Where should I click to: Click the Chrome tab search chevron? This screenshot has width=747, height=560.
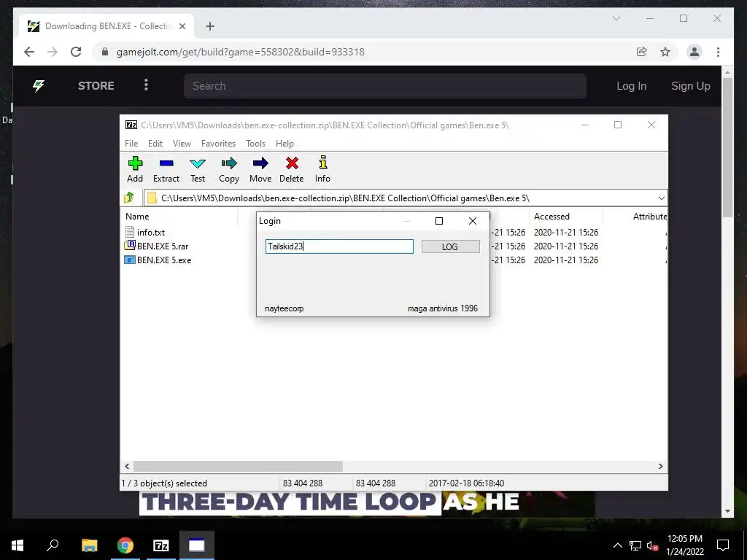click(616, 18)
